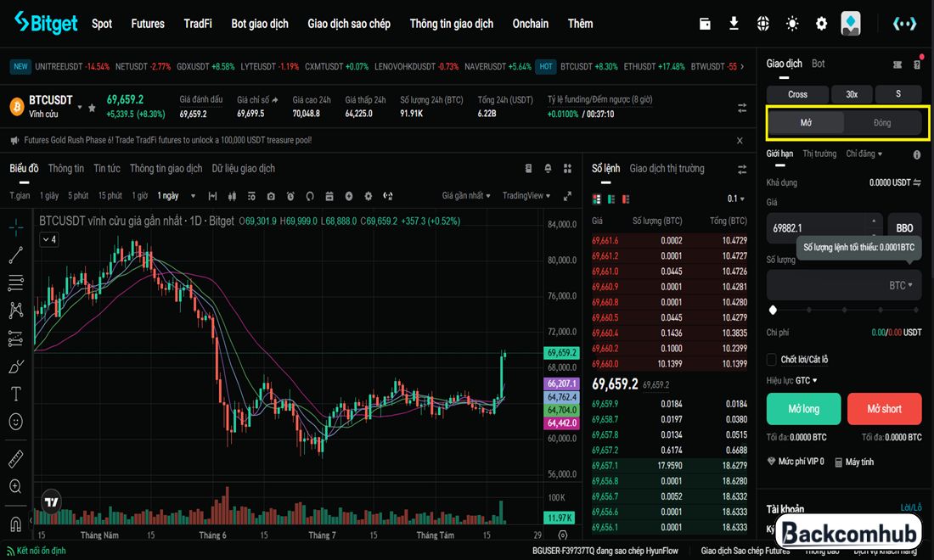The height and width of the screenshot is (560, 934).
Task: Open the candlestick chart type icon
Action: click(x=233, y=196)
